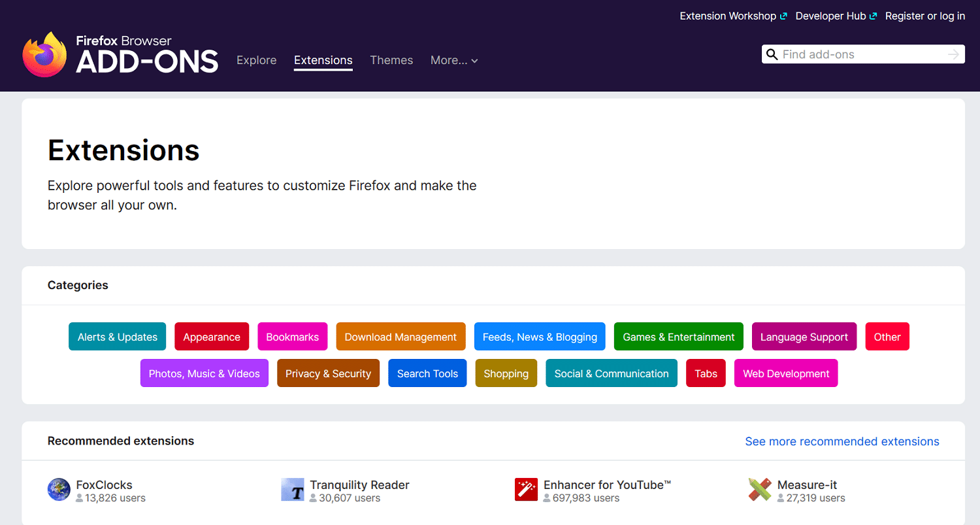Viewport: 980px width, 525px height.
Task: Open the Privacy & Security category
Action: click(x=328, y=373)
